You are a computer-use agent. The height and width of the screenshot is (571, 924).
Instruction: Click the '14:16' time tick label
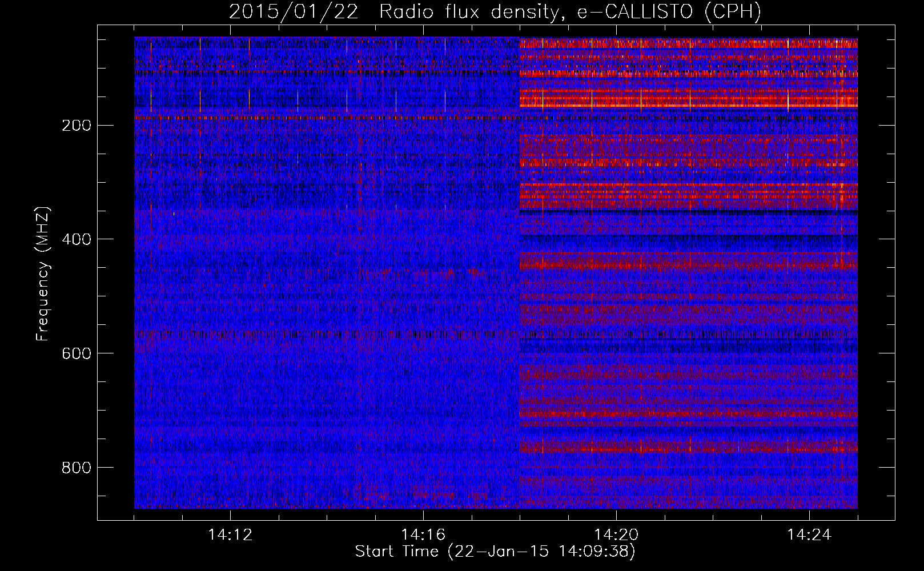coord(423,535)
